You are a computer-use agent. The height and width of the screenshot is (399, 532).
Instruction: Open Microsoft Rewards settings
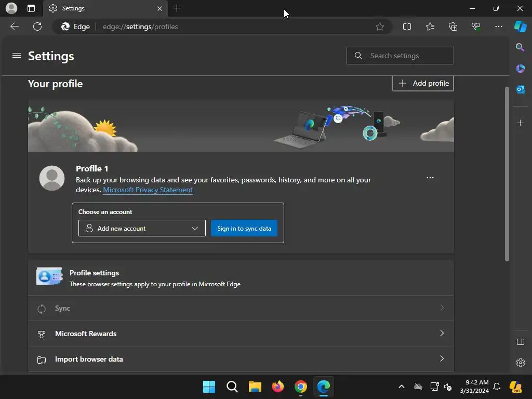241,334
